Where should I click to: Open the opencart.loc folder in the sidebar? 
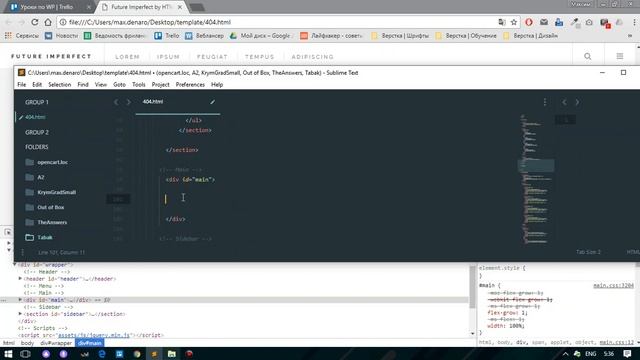tap(53, 162)
